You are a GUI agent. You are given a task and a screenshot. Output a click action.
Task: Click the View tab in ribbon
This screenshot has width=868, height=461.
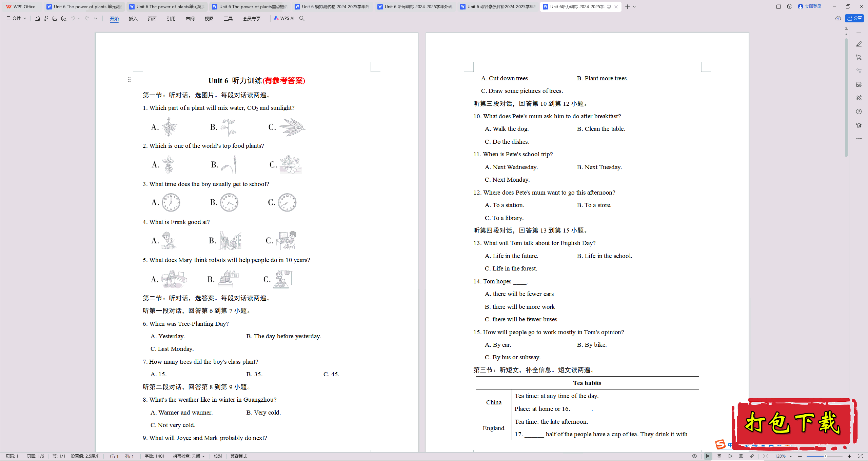[x=208, y=18]
